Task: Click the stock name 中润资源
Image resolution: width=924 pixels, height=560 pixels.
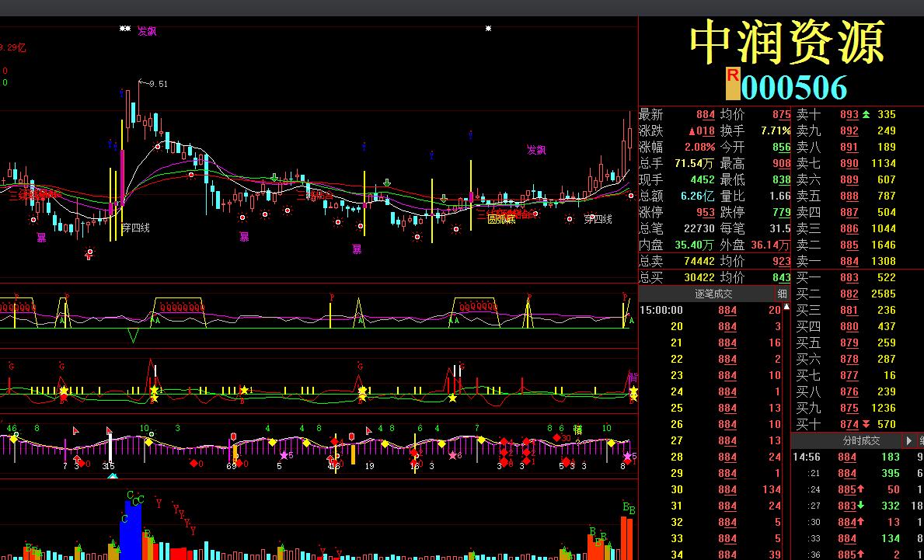Action: pyautogui.click(x=788, y=42)
